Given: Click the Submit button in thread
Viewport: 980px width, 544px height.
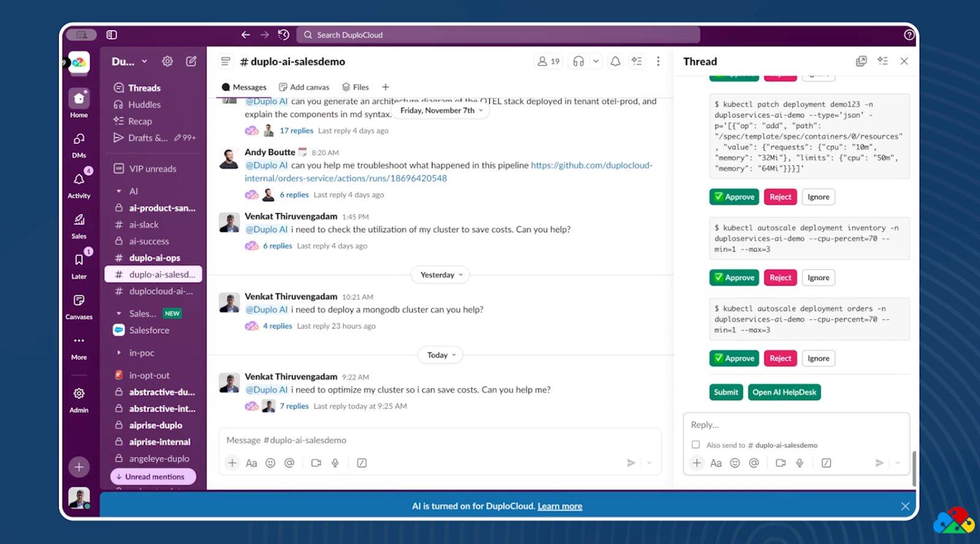Looking at the screenshot, I should click(x=726, y=392).
